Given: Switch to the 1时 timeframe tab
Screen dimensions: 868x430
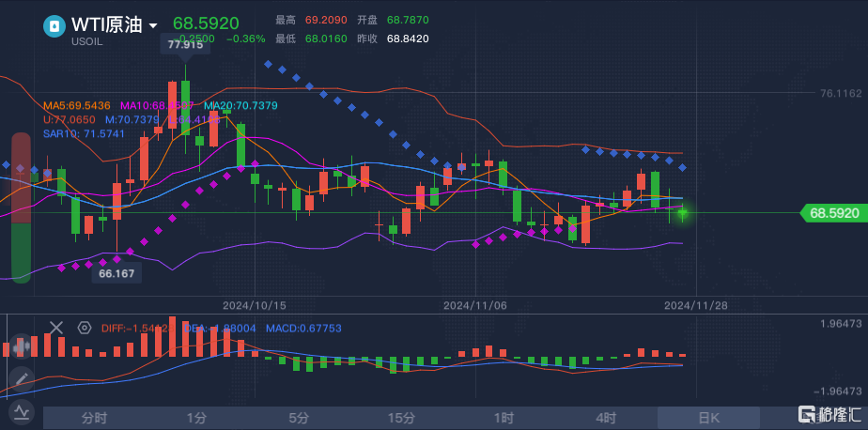Looking at the screenshot, I should pos(504,418).
